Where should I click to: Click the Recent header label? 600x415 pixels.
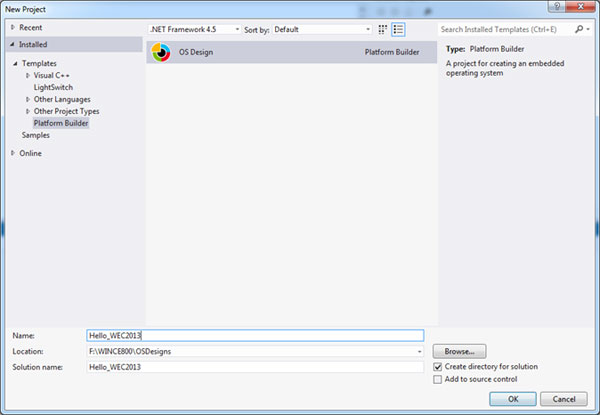click(x=31, y=28)
